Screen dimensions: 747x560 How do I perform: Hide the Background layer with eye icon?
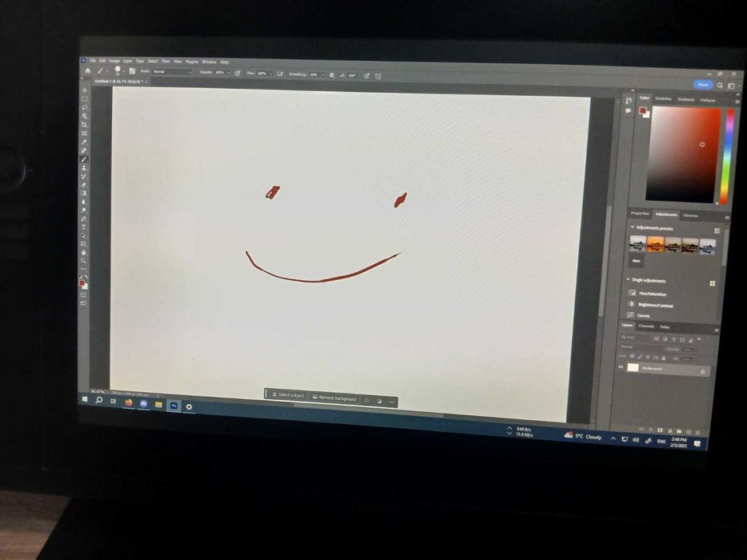click(620, 366)
